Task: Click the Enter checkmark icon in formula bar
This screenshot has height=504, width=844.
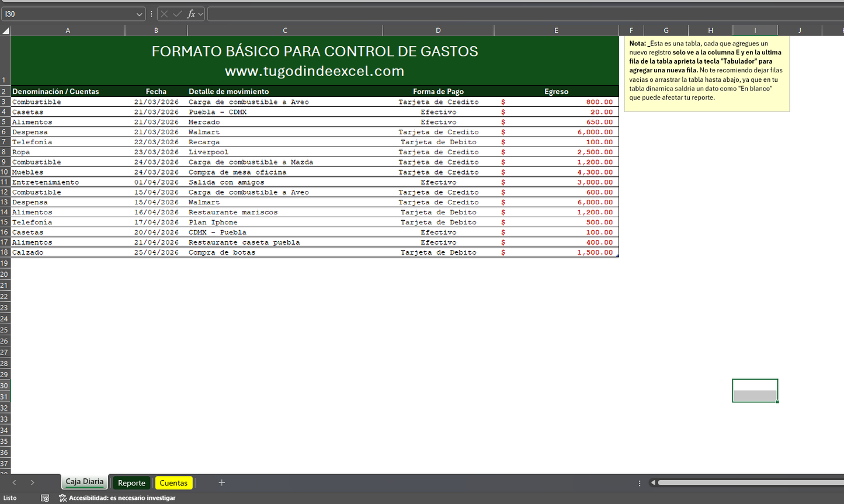Action: pyautogui.click(x=178, y=14)
